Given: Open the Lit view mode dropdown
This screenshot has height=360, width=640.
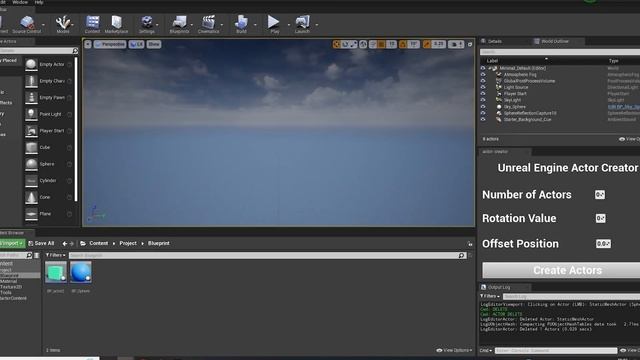Looking at the screenshot, I should [x=136, y=44].
